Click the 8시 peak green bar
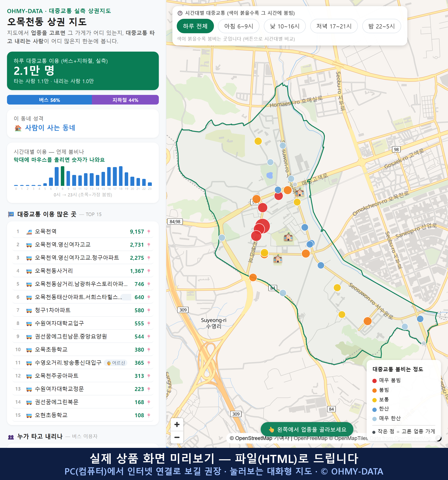The height and width of the screenshot is (480, 448). click(x=63, y=176)
